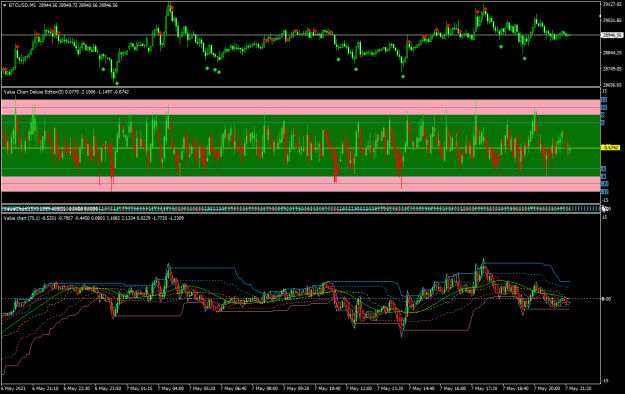Click the 7 May 21:20 time label
This screenshot has width=625, height=394.
[x=579, y=388]
